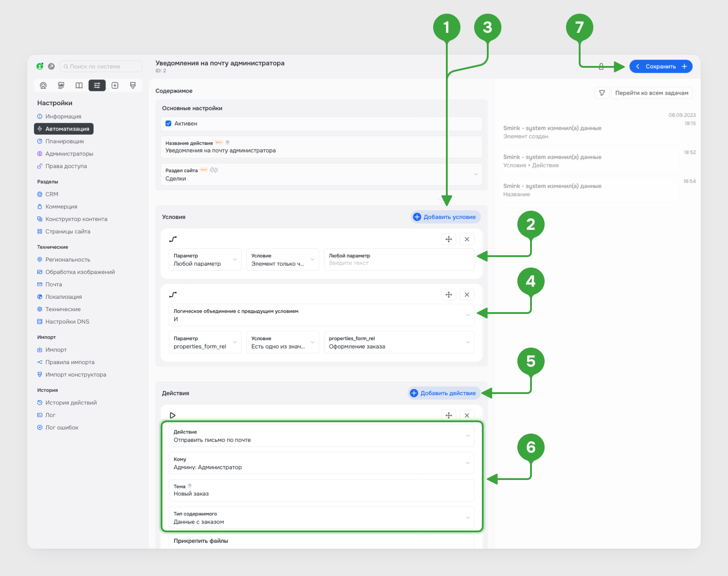This screenshot has width=728, height=576.
Task: Delete the action block with X icon
Action: [x=467, y=415]
